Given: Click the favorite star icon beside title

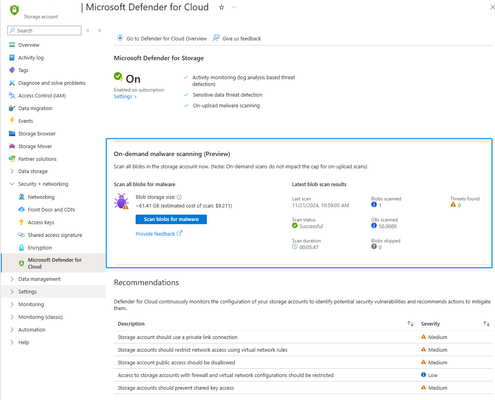Looking at the screenshot, I should (x=221, y=7).
